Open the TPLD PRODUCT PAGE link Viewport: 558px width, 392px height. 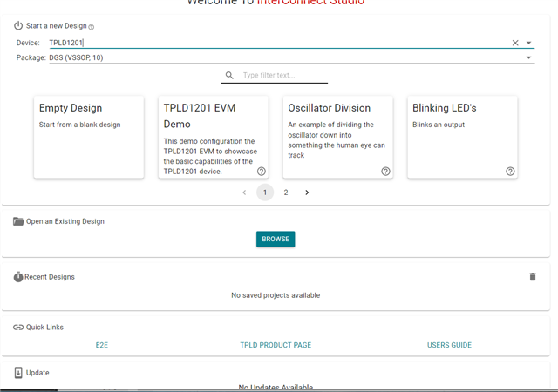coord(276,345)
